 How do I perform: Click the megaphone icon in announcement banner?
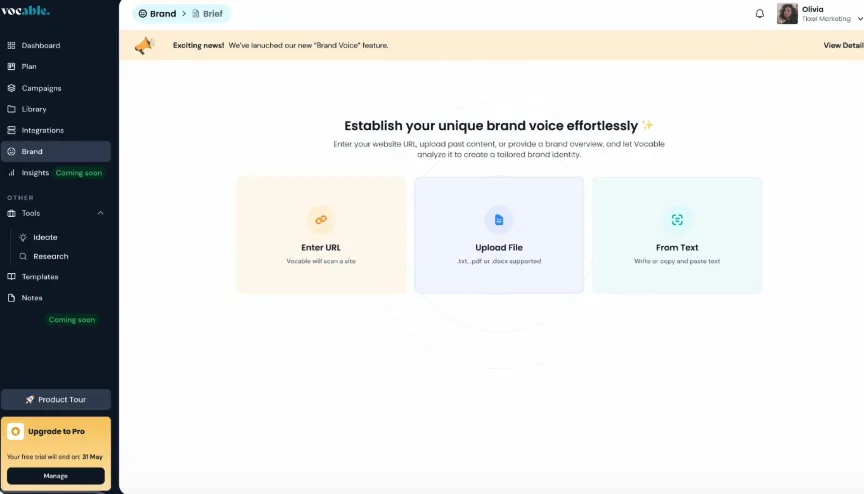(145, 45)
